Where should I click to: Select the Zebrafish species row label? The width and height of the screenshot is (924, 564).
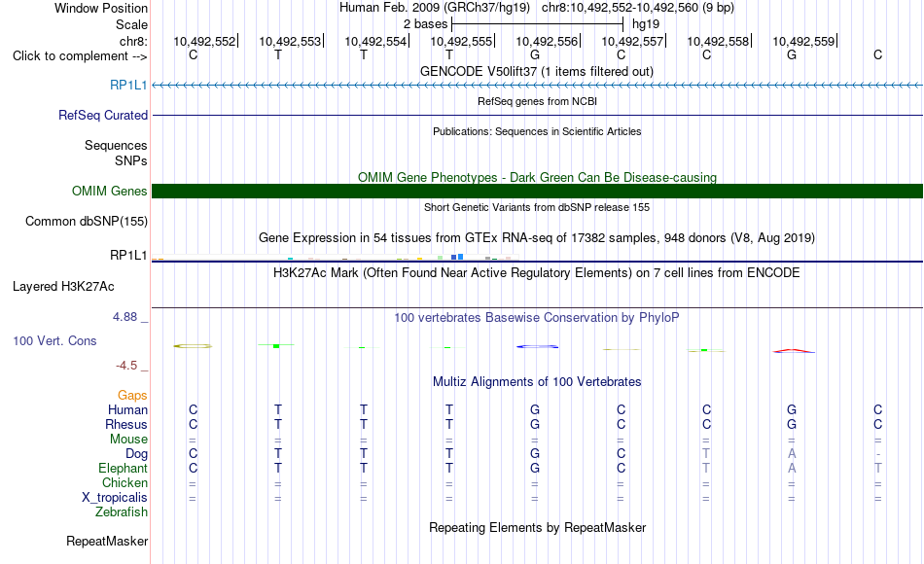[122, 511]
